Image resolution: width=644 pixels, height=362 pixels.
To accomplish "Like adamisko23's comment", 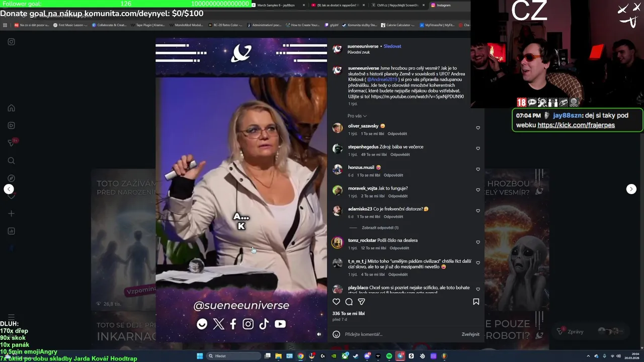I will [478, 211].
